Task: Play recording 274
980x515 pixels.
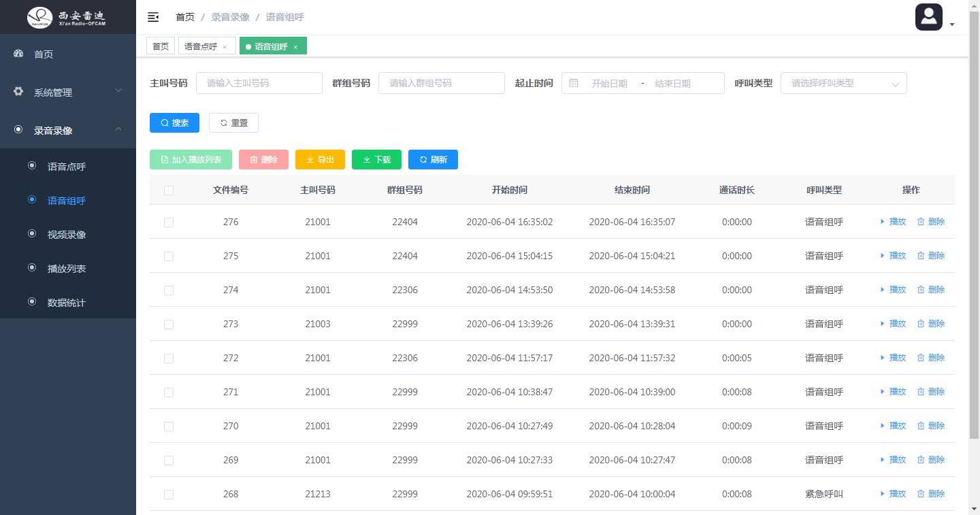Action: coord(894,290)
